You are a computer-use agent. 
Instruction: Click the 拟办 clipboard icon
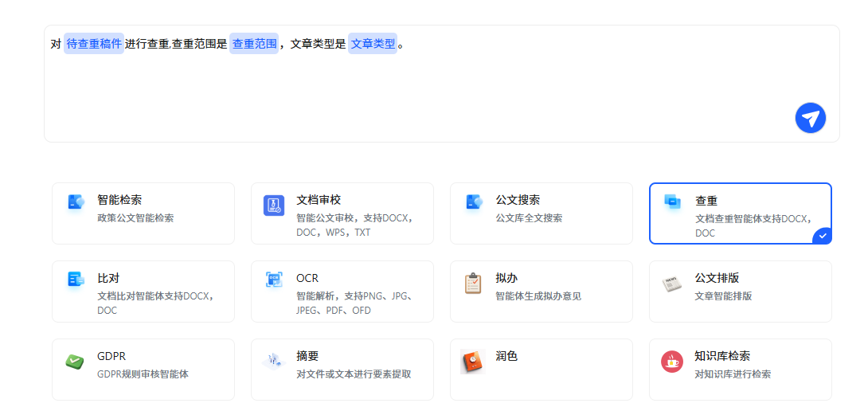473,283
